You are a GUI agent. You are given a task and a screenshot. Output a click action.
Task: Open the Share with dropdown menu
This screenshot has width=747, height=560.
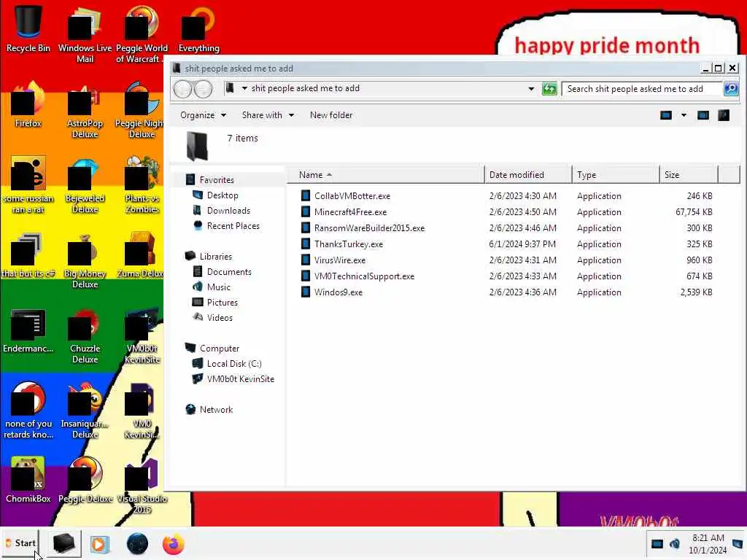(x=268, y=115)
